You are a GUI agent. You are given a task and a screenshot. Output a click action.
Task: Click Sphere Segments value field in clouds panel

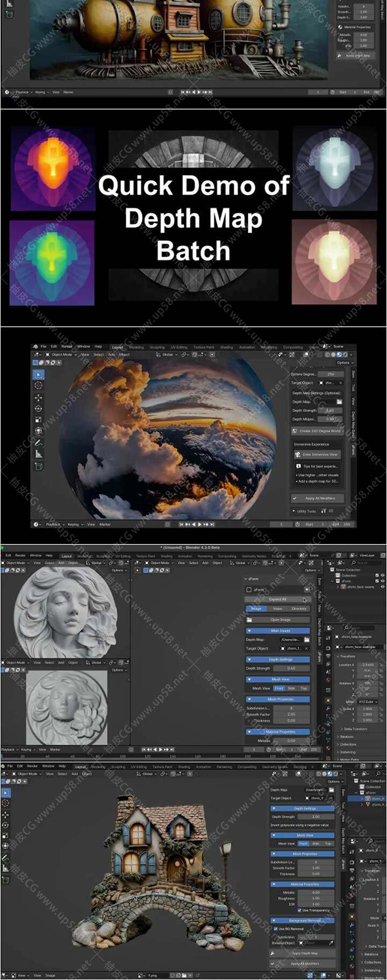330,374
